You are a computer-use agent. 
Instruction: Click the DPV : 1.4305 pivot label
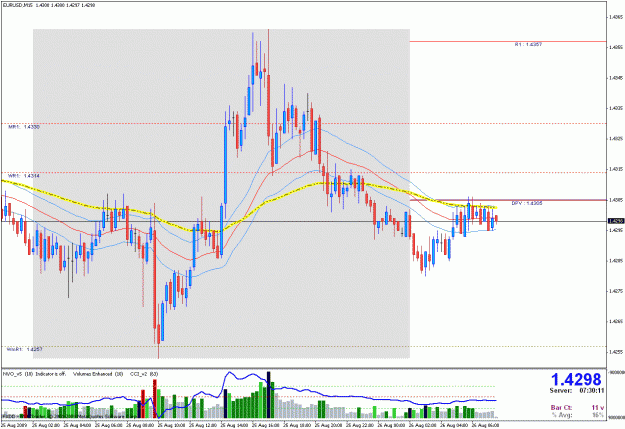[527, 203]
